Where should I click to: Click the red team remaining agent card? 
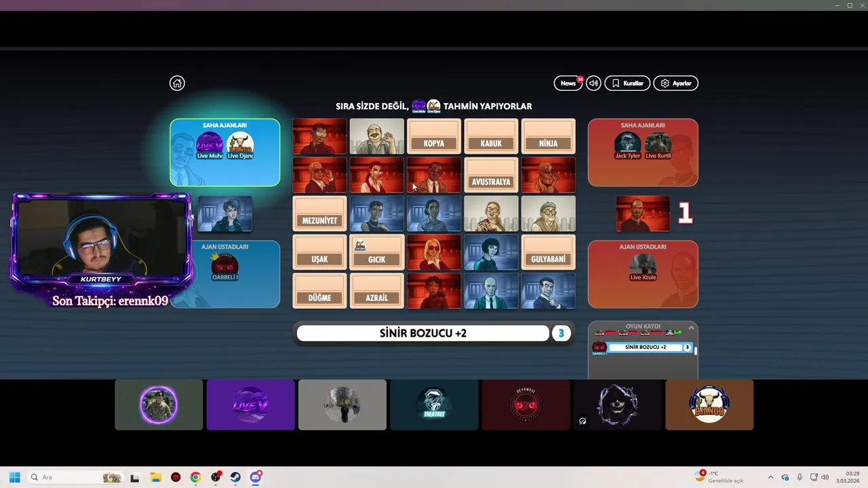coord(642,213)
